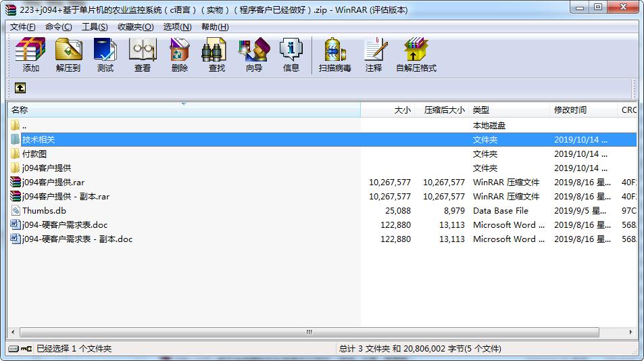
Task: Click the 删除 (Delete) toolbar icon
Action: 180,50
